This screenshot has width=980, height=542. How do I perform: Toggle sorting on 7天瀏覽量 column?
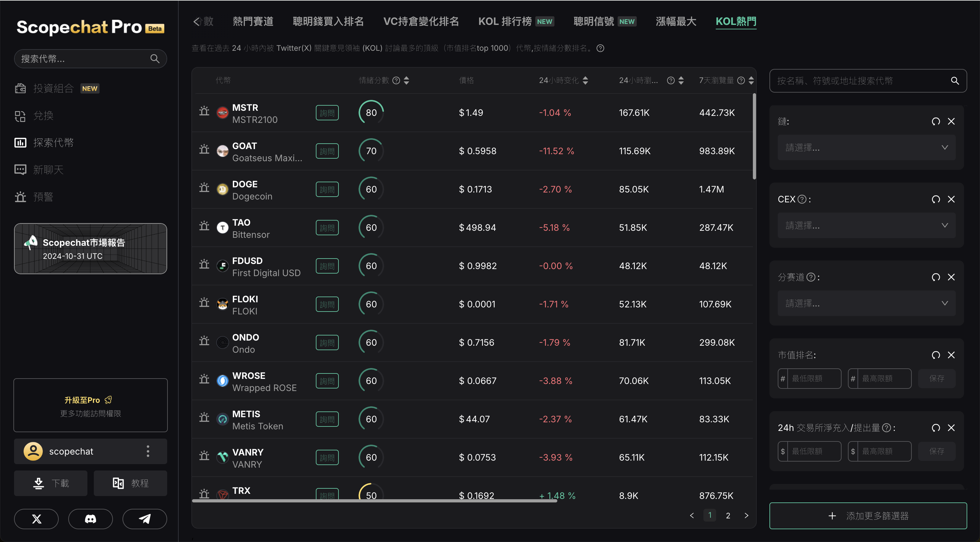click(751, 80)
